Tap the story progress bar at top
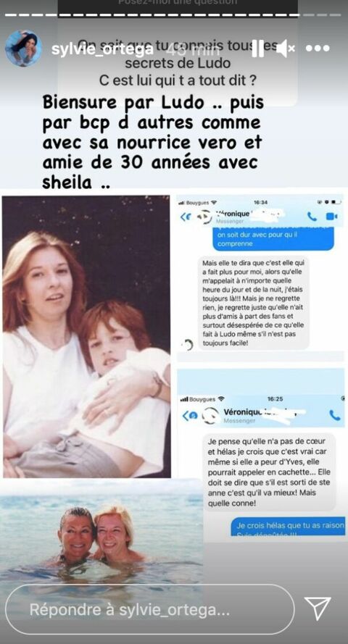This screenshot has height=644, width=348. click(174, 15)
